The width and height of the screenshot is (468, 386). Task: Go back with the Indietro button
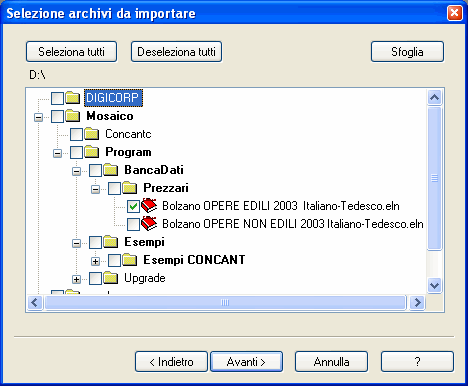(171, 362)
